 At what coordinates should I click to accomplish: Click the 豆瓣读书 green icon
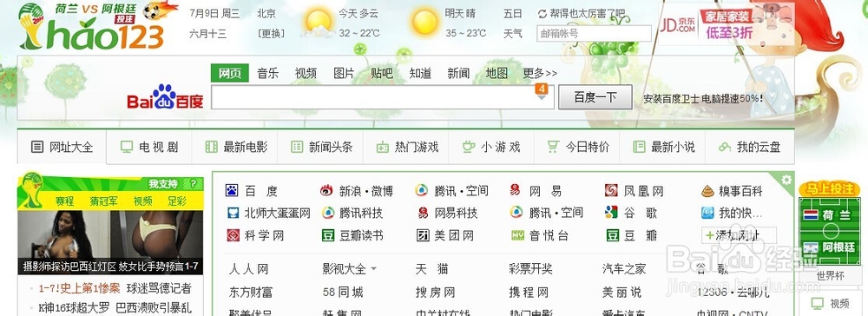coord(328,235)
